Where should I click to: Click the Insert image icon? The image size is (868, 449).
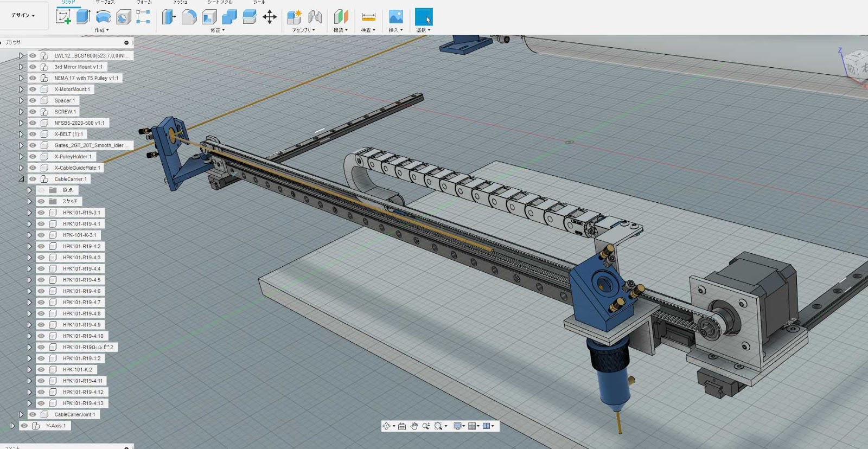tap(396, 17)
